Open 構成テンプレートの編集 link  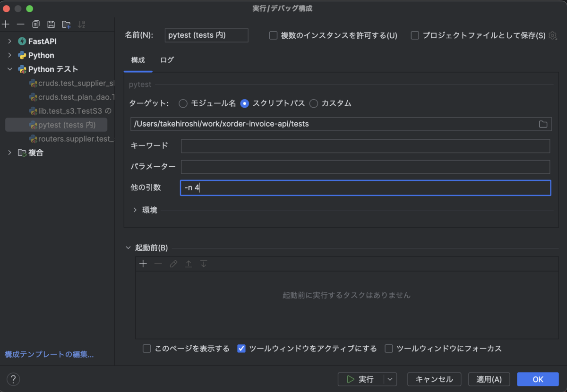point(49,354)
